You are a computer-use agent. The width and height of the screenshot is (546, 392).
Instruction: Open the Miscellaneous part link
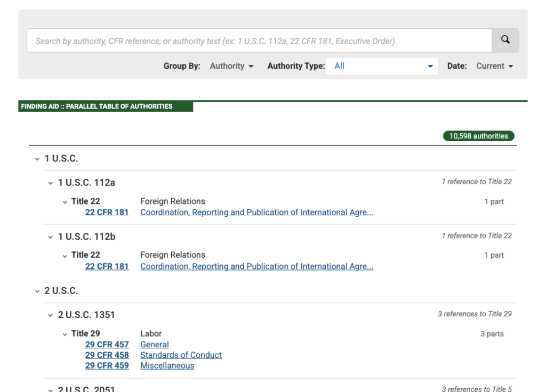[x=167, y=365]
